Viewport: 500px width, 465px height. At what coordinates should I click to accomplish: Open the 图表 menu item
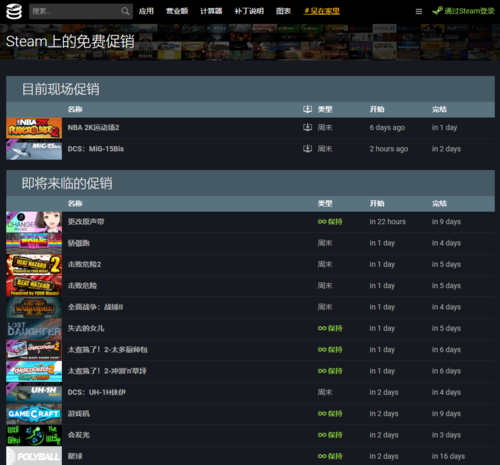283,11
